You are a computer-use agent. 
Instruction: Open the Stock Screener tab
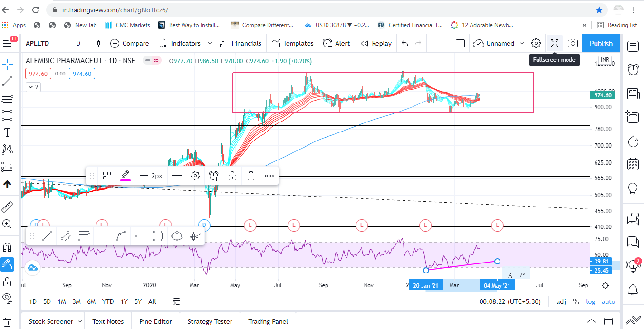point(51,321)
